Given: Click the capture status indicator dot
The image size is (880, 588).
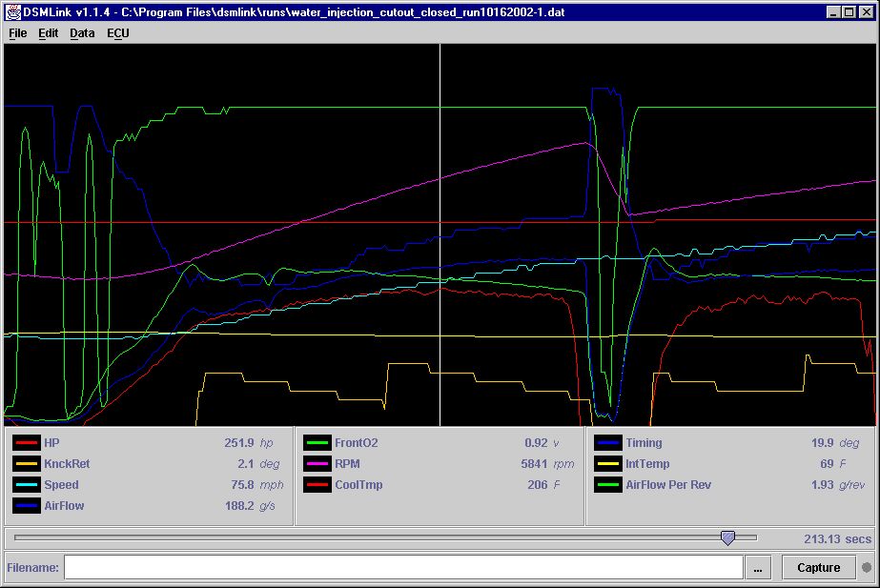Looking at the screenshot, I should coord(867,567).
